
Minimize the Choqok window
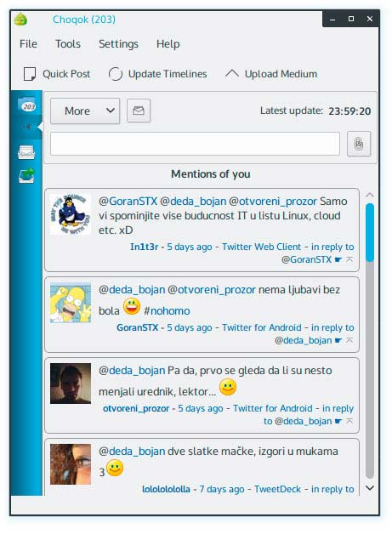coord(332,19)
